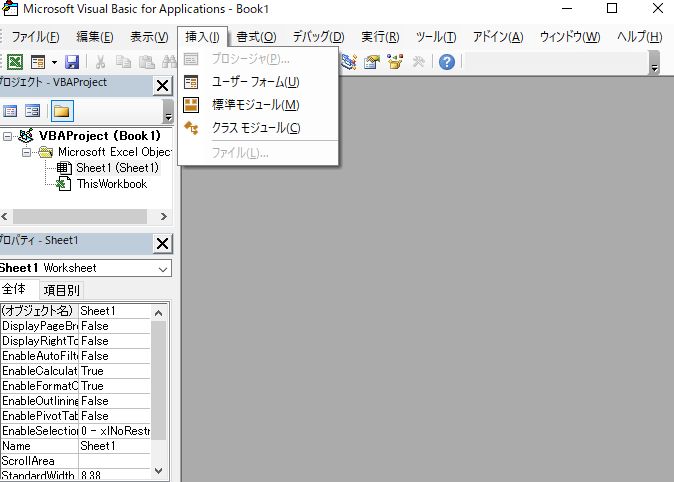Image resolution: width=674 pixels, height=482 pixels.
Task: Open the Window menu (ウィンドウ)
Action: (x=570, y=37)
